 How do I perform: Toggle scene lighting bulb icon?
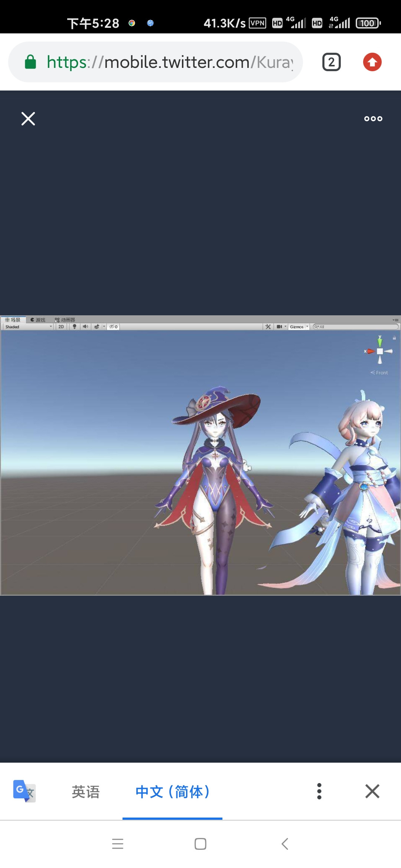tap(75, 327)
